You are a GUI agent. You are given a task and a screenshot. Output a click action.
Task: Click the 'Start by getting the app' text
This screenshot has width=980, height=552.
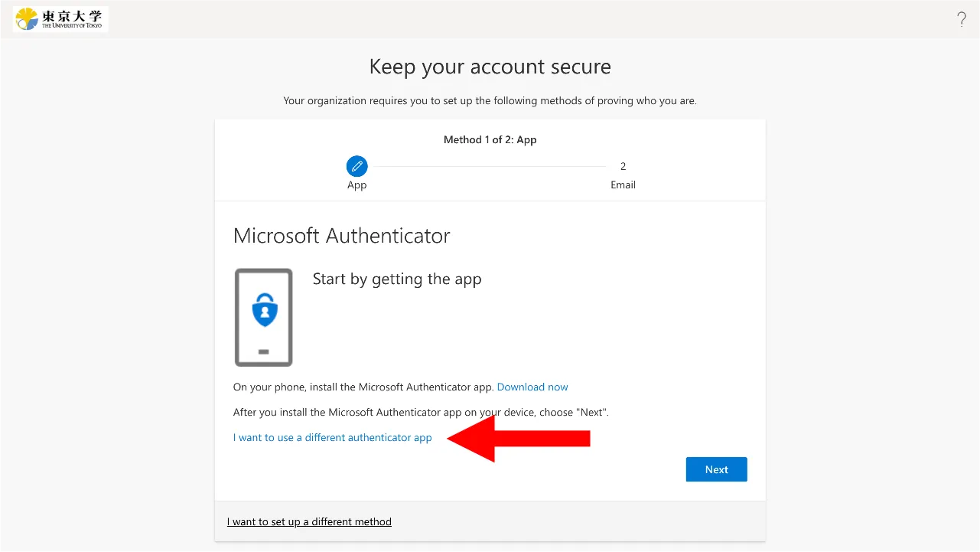point(397,279)
